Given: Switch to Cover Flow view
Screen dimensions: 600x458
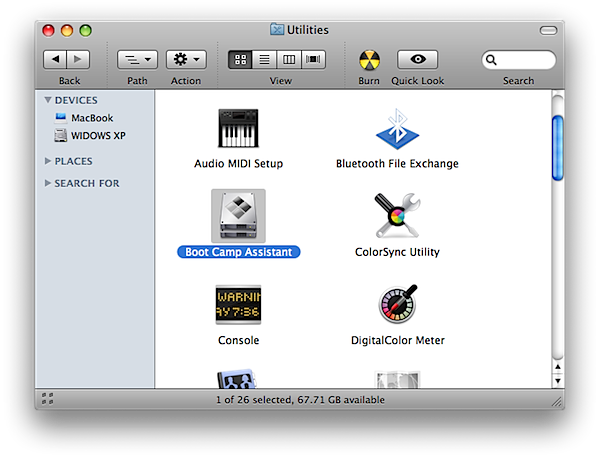Looking at the screenshot, I should (x=313, y=59).
